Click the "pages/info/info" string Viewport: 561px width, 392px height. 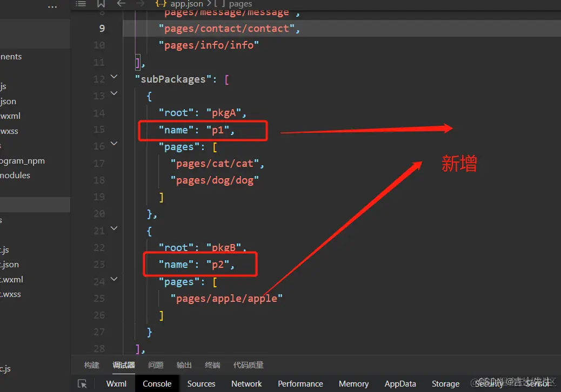209,45
